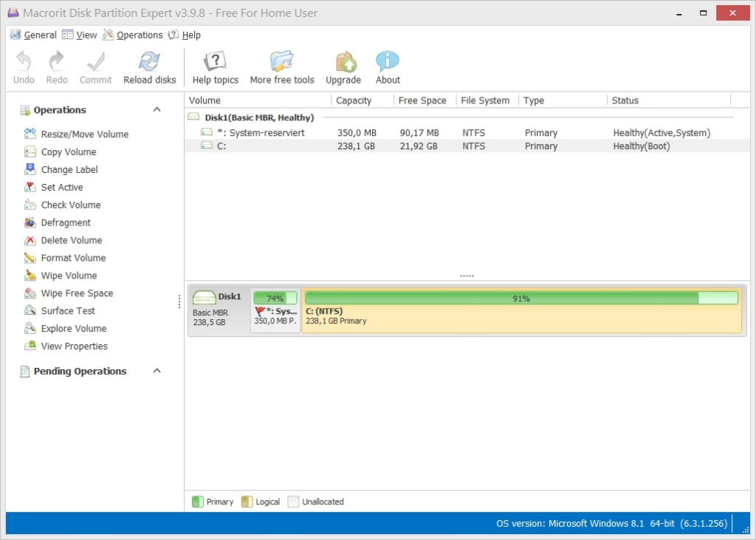This screenshot has height=540, width=756.
Task: Collapse the Pending Operations section
Action: 157,372
